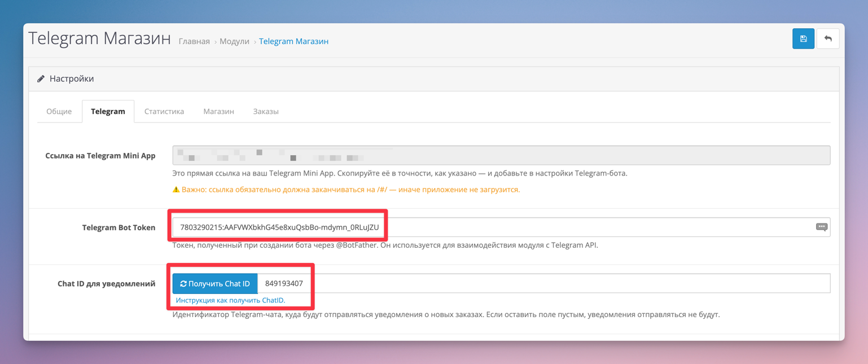Click the save (floppy disk) icon

pyautogui.click(x=803, y=38)
